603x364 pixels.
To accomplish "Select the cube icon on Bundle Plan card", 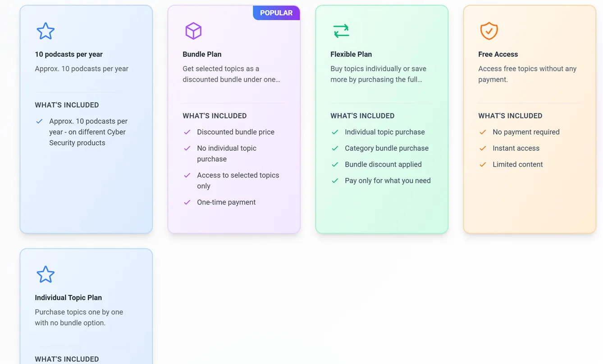I will click(x=193, y=31).
